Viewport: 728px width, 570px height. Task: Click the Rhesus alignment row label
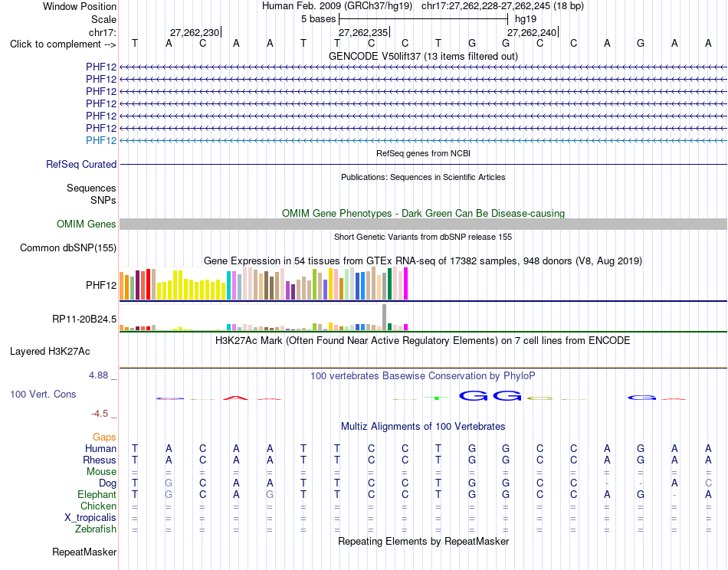100,460
